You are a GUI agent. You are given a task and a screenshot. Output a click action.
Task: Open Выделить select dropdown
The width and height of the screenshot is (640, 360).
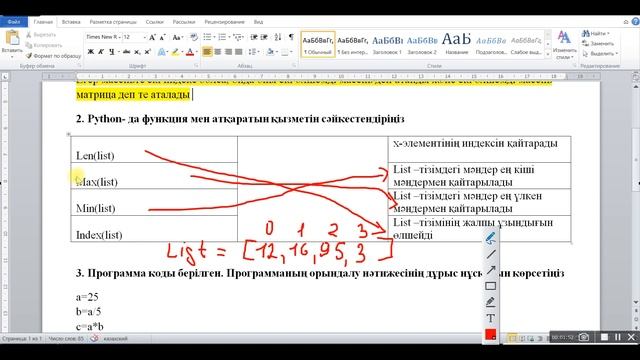pyautogui.click(x=600, y=53)
